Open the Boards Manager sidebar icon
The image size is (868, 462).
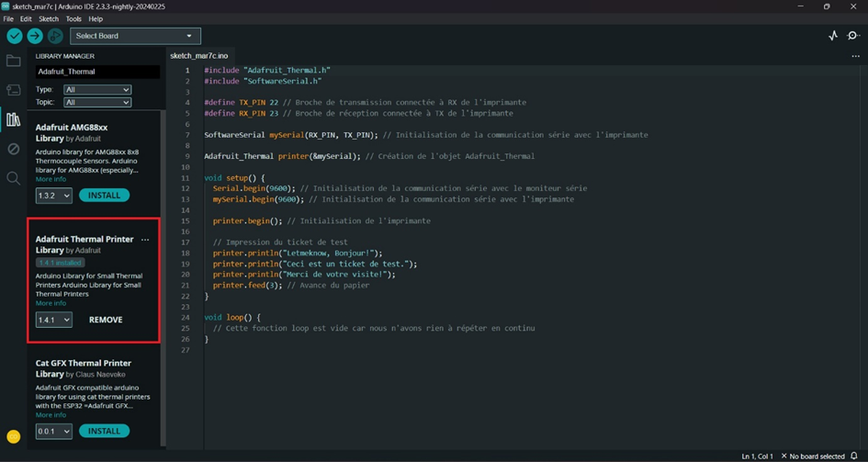tap(13, 90)
